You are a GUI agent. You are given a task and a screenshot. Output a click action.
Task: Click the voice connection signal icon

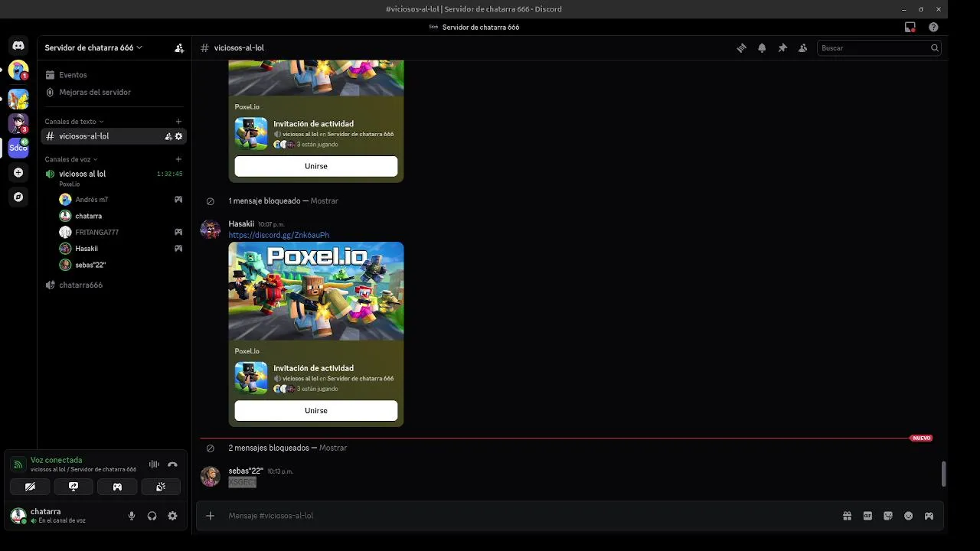18,465
